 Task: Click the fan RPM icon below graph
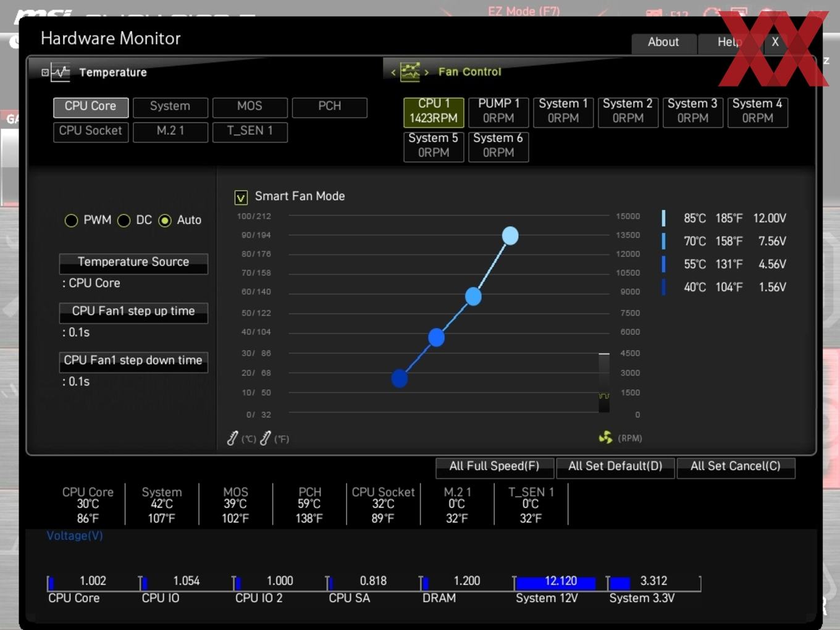coord(605,437)
